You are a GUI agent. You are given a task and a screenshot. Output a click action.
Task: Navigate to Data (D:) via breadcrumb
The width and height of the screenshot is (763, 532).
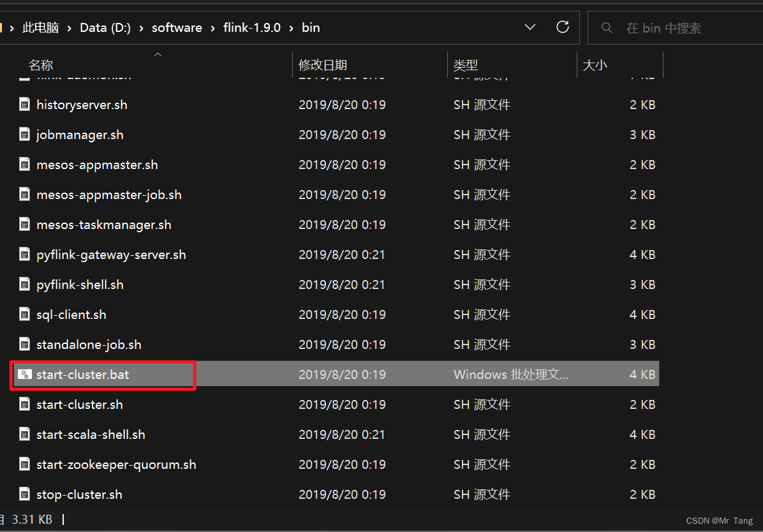[x=105, y=27]
